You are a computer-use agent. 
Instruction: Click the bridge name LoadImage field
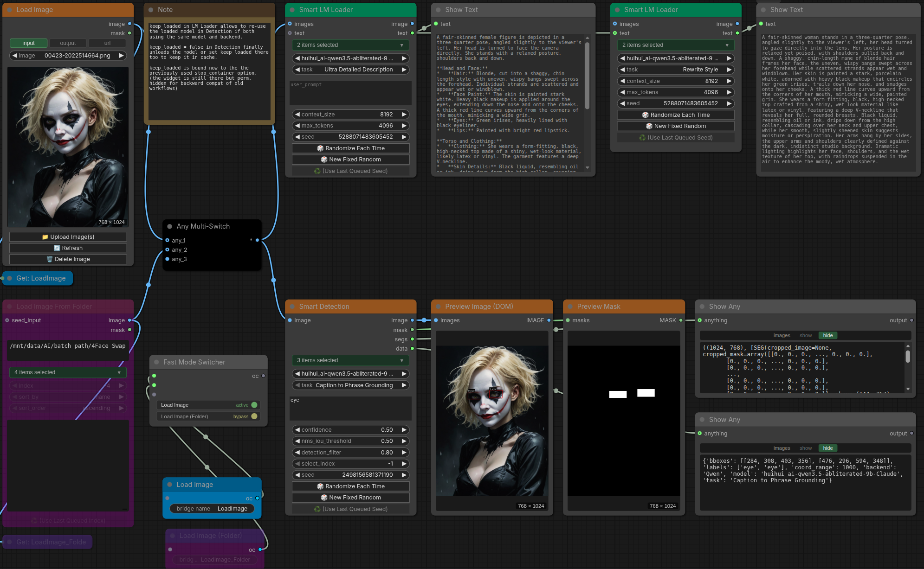tap(212, 509)
